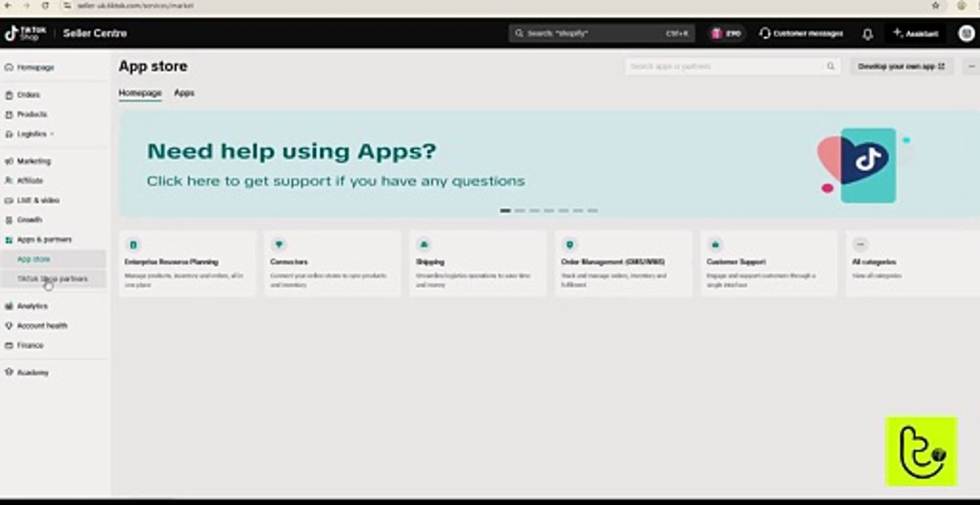The width and height of the screenshot is (980, 505).
Task: Focus the header global search box
Action: 602,33
